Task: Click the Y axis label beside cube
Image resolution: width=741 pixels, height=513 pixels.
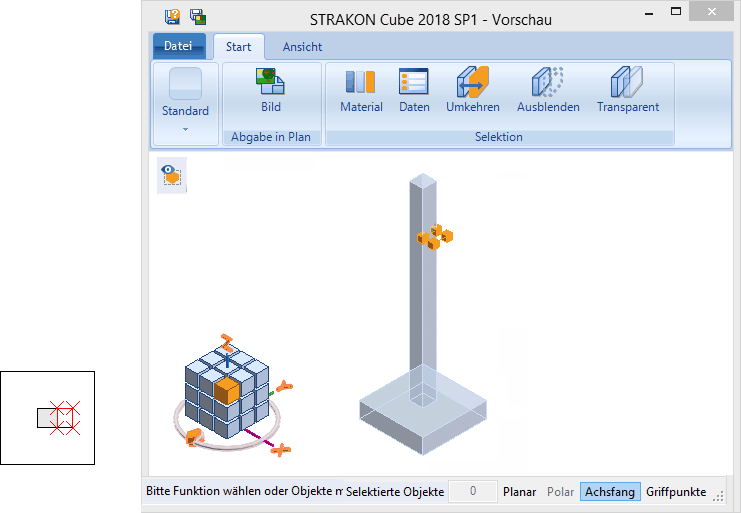Action: (x=284, y=386)
